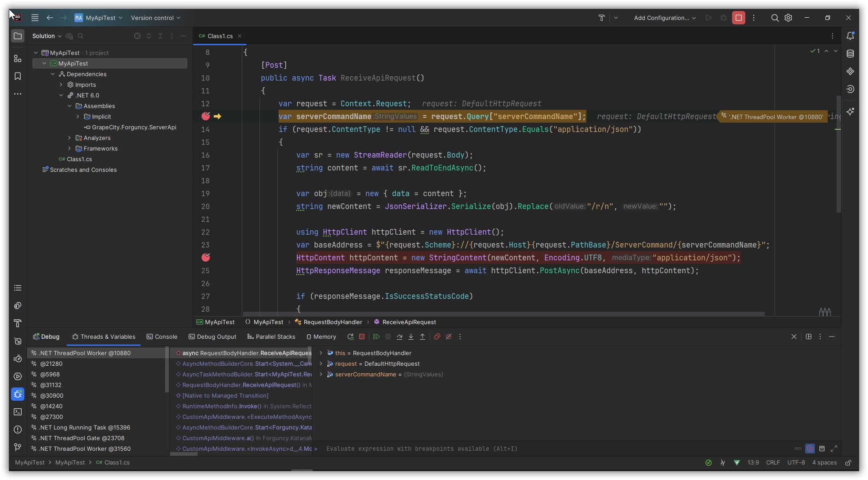Click the ReceiveApiRequest breadcrumb
Screen dimensions: 868x480
point(409,322)
